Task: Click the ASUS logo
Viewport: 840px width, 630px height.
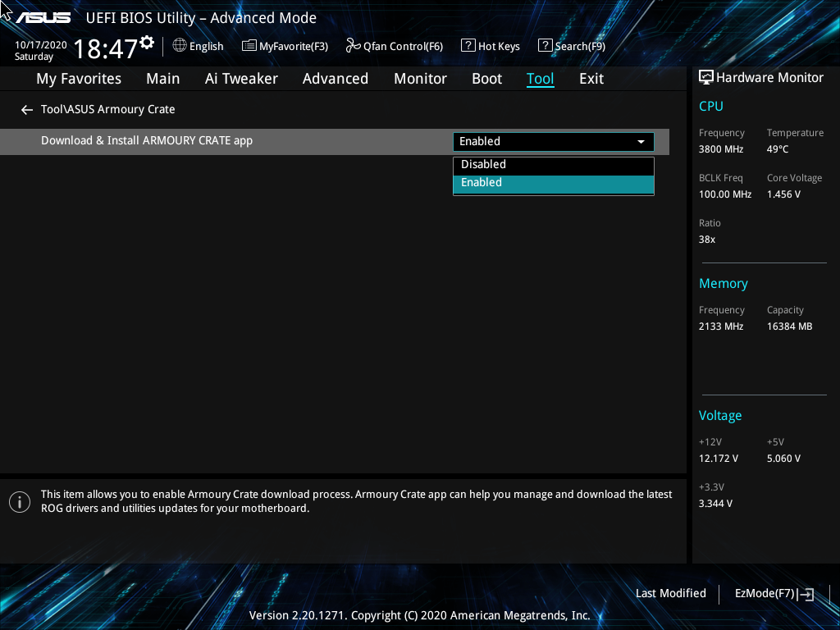Action: tap(43, 18)
